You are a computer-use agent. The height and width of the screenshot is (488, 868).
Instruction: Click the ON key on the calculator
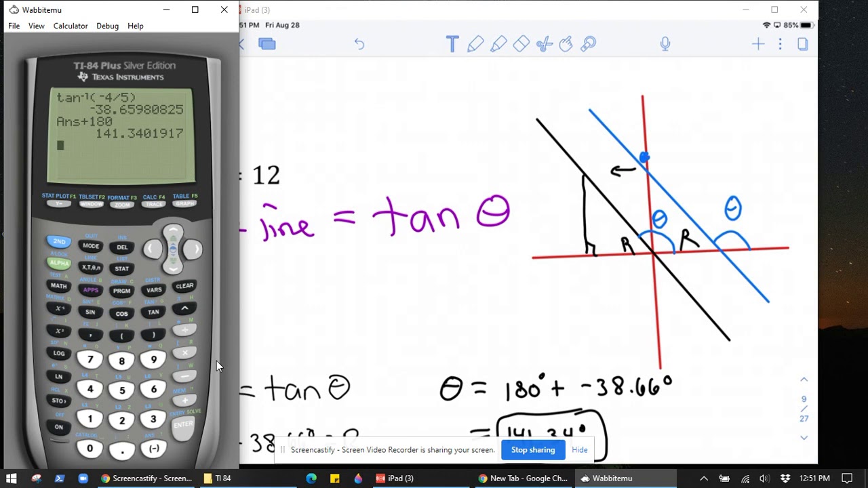click(x=59, y=427)
